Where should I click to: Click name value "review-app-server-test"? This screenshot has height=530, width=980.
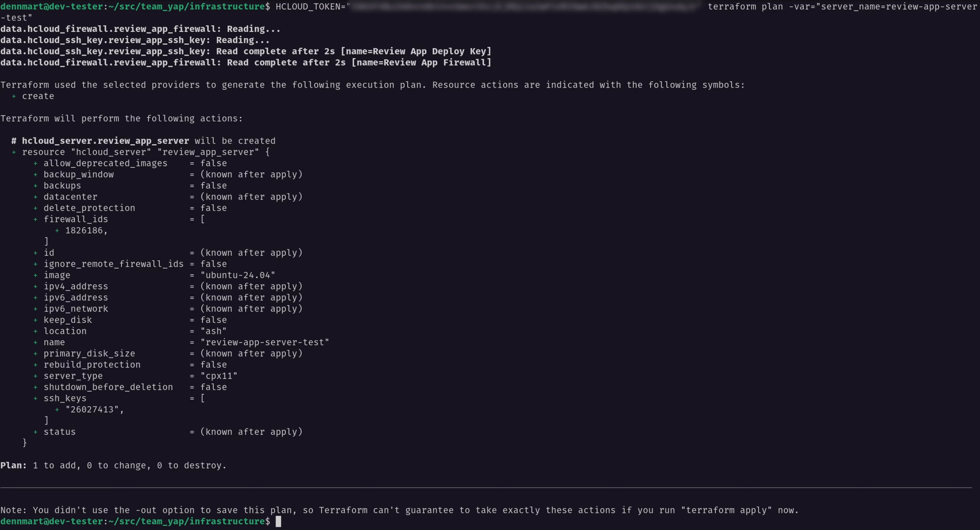265,343
